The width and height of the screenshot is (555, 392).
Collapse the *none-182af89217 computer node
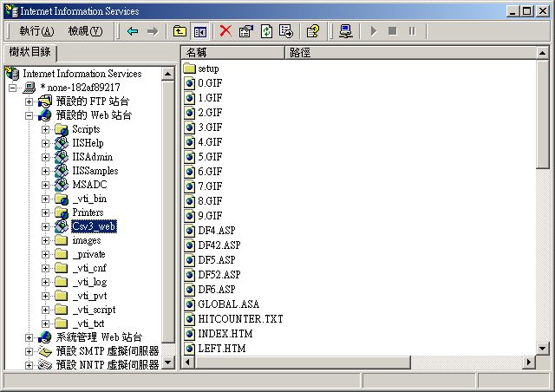pos(13,88)
